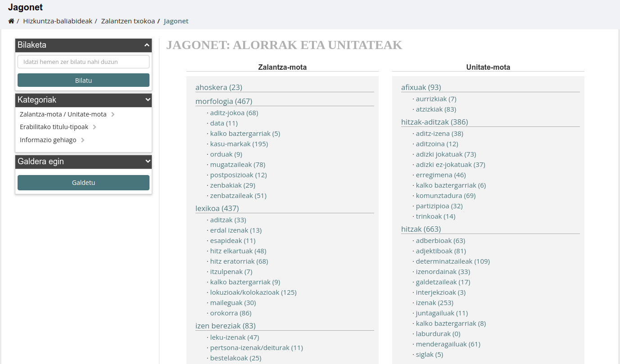Image resolution: width=620 pixels, height=364 pixels.
Task: Open izenordainak (33) link
Action: click(443, 272)
